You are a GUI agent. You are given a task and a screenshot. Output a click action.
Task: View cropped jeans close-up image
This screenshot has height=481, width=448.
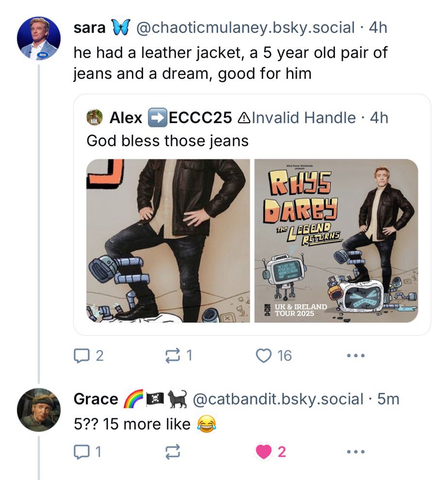[x=168, y=241]
